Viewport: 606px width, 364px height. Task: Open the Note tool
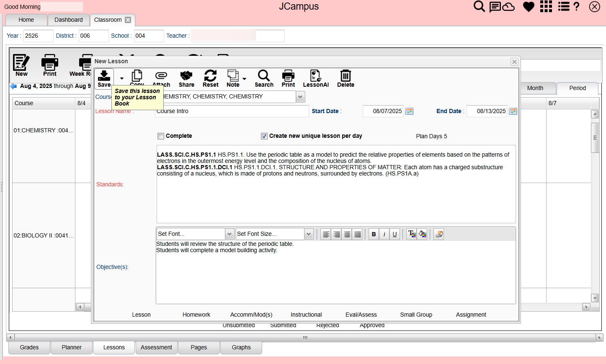233,78
